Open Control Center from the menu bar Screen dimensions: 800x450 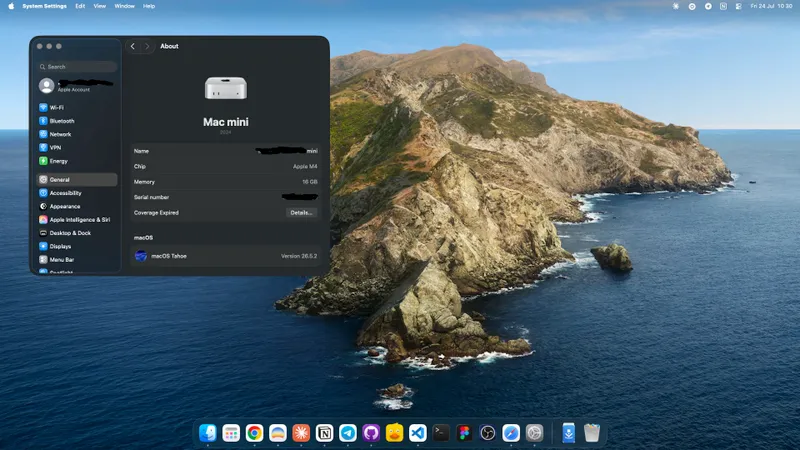coord(738,6)
